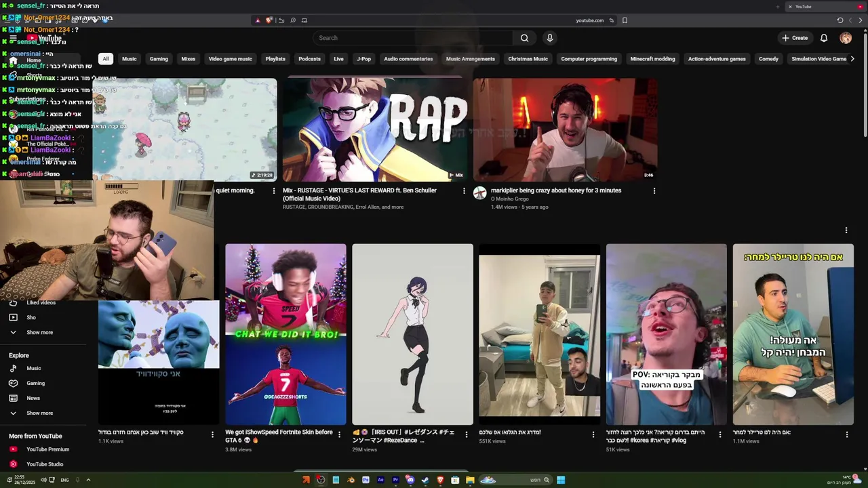This screenshot has width=868, height=488.
Task: Select the Gaming filter chip
Action: coord(159,59)
